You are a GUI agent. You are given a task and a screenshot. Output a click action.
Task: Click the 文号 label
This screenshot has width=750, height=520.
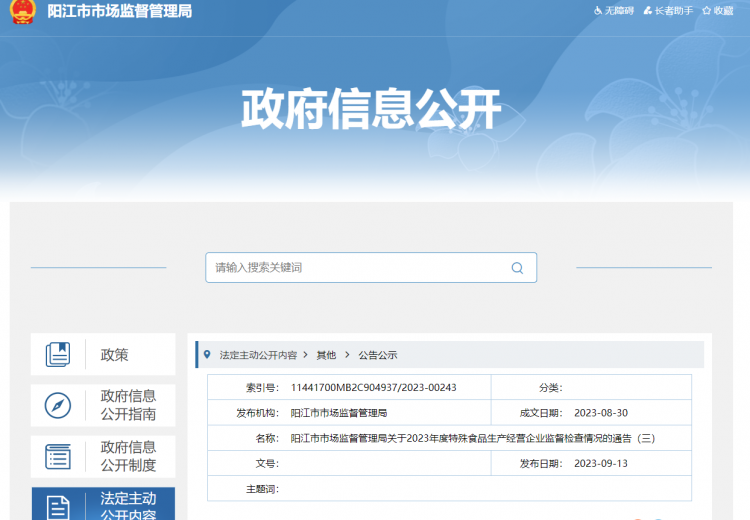point(267,464)
